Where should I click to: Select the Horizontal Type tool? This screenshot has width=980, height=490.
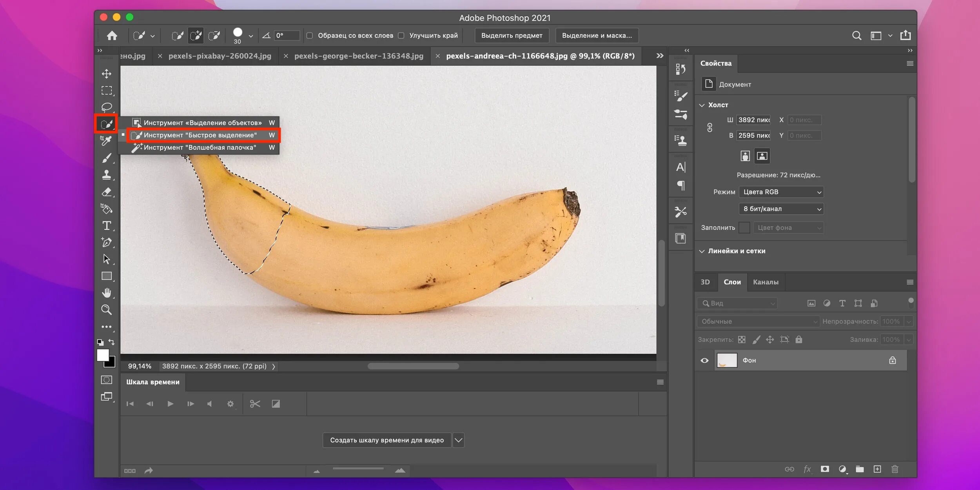point(106,226)
